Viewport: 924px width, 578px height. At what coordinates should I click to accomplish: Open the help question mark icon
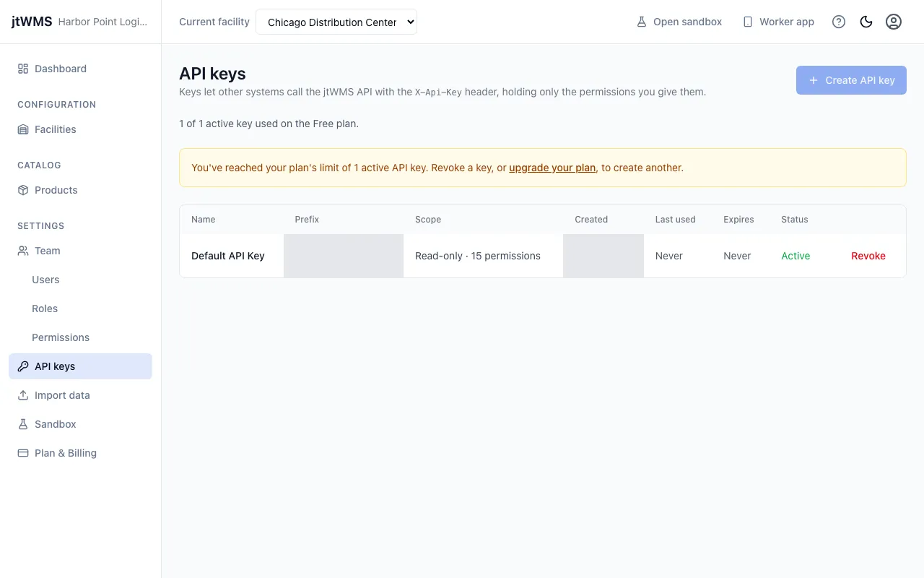tap(839, 22)
